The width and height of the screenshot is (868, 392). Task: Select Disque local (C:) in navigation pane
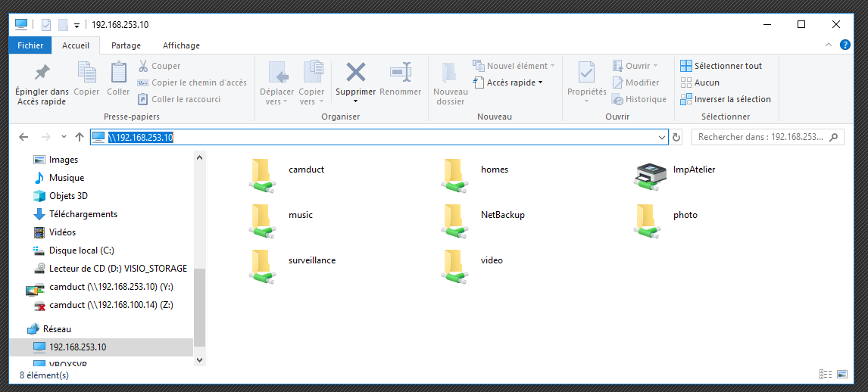tap(81, 250)
